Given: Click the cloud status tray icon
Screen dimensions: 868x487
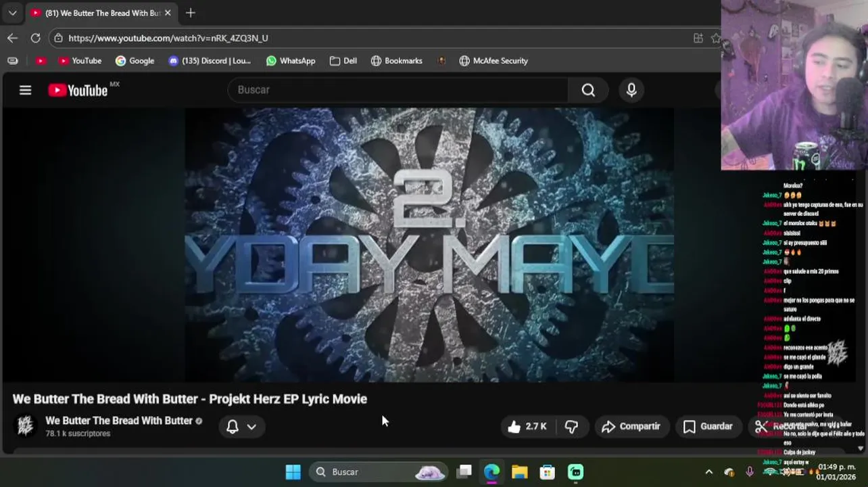Looking at the screenshot, I should 729,471.
